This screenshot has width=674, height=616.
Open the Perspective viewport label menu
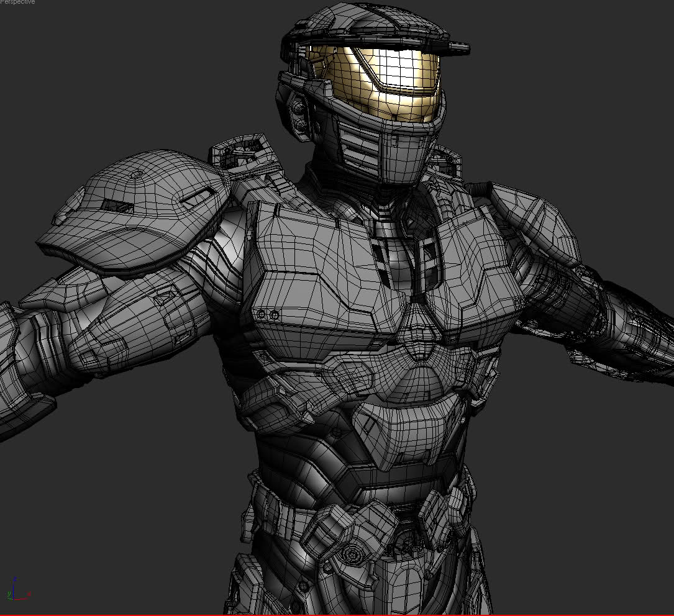(17, 2)
